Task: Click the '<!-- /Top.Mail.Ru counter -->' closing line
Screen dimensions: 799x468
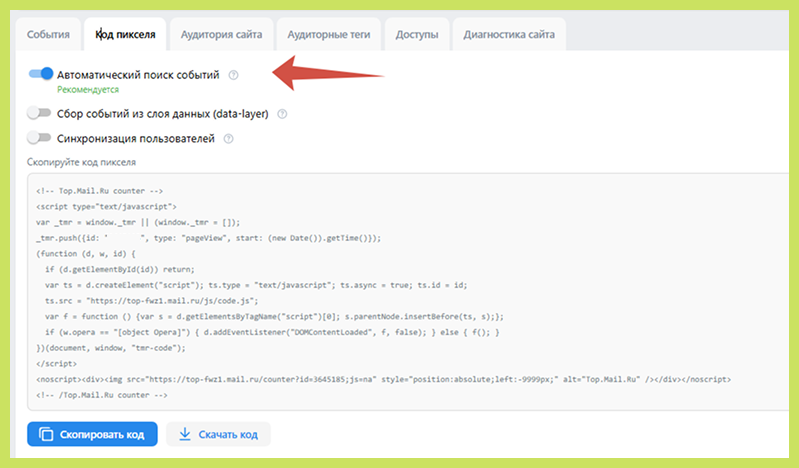Action: tap(102, 395)
